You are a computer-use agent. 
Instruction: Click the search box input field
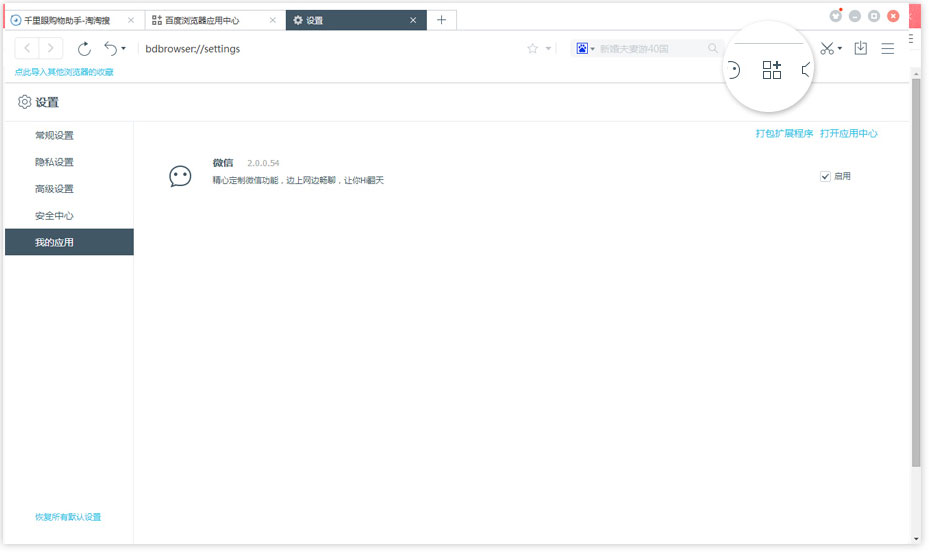tap(650, 48)
